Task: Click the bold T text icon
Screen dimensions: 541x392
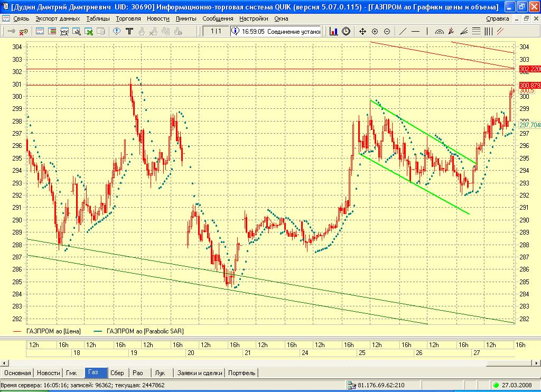Action: point(129,31)
